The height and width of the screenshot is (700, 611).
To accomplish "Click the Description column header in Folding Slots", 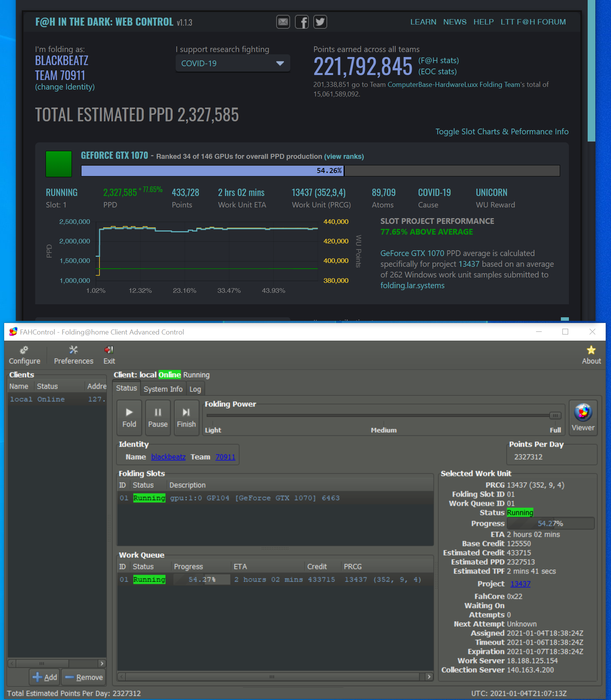I will [x=300, y=485].
